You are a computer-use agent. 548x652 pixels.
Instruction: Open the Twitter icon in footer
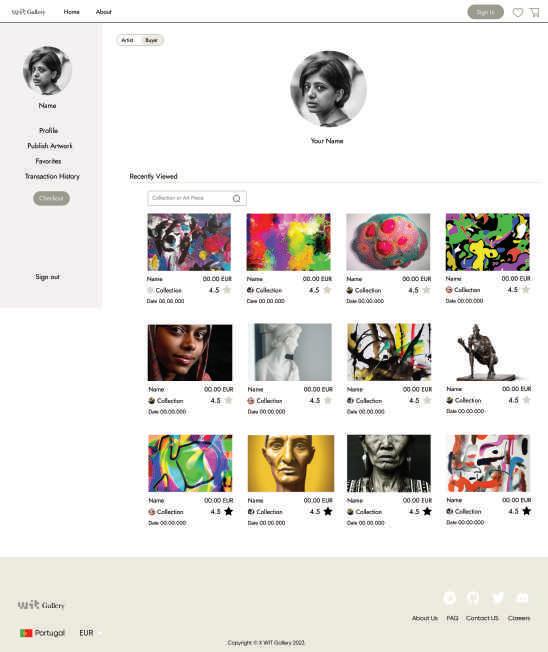(498, 598)
